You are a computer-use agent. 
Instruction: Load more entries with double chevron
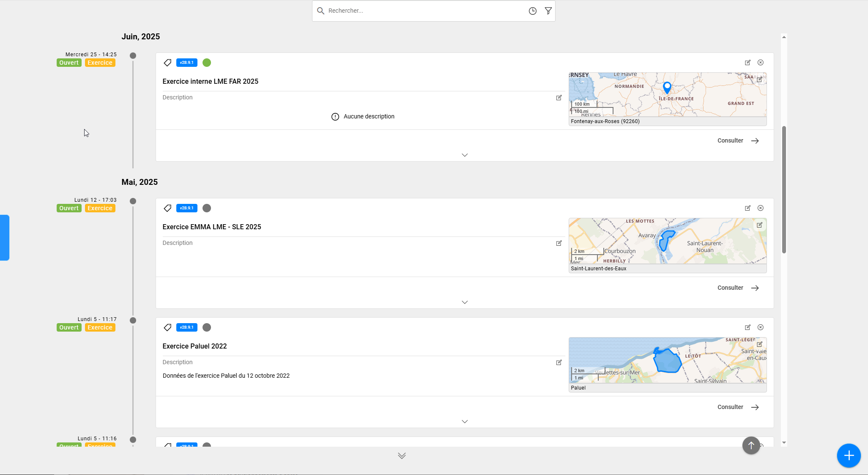402,456
